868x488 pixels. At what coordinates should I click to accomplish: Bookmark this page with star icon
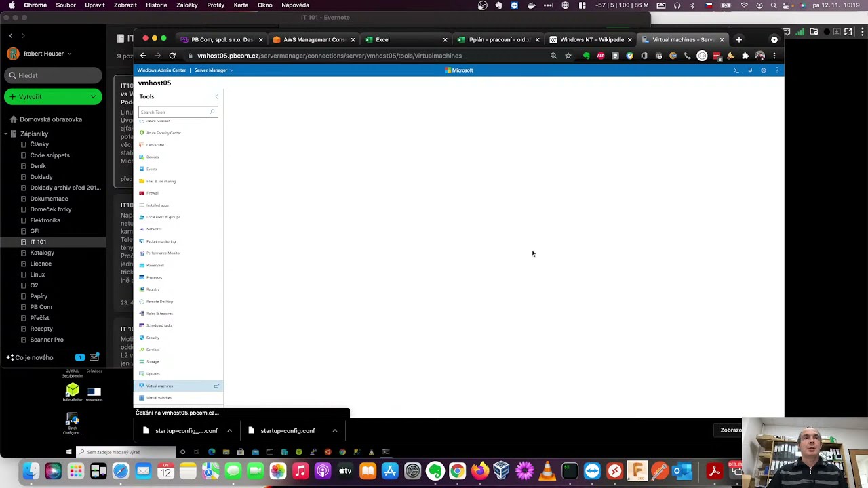[x=568, y=56]
